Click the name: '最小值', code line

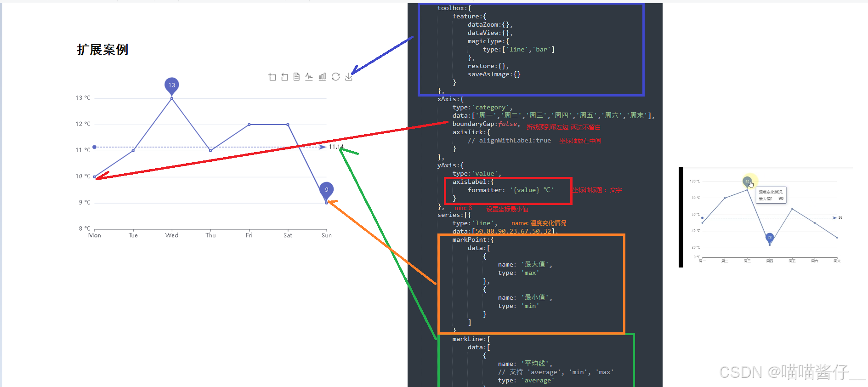click(x=525, y=298)
